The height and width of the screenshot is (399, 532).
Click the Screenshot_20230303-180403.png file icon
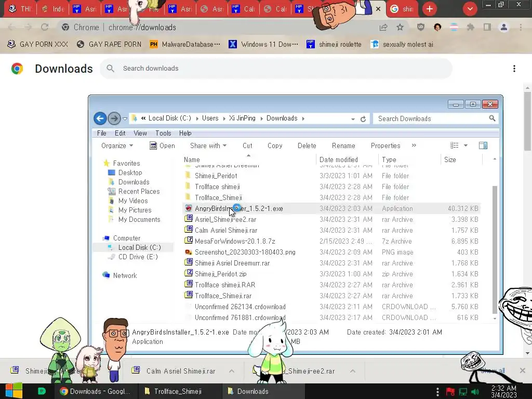(x=188, y=252)
